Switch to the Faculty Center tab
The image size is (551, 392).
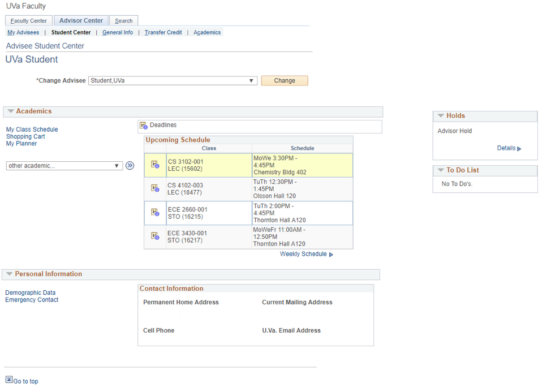click(29, 21)
